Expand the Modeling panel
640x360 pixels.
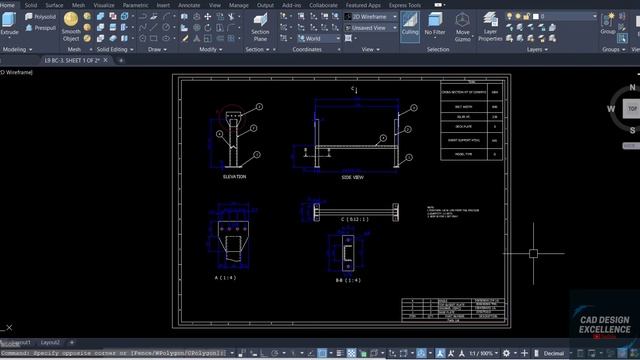pyautogui.click(x=17, y=49)
